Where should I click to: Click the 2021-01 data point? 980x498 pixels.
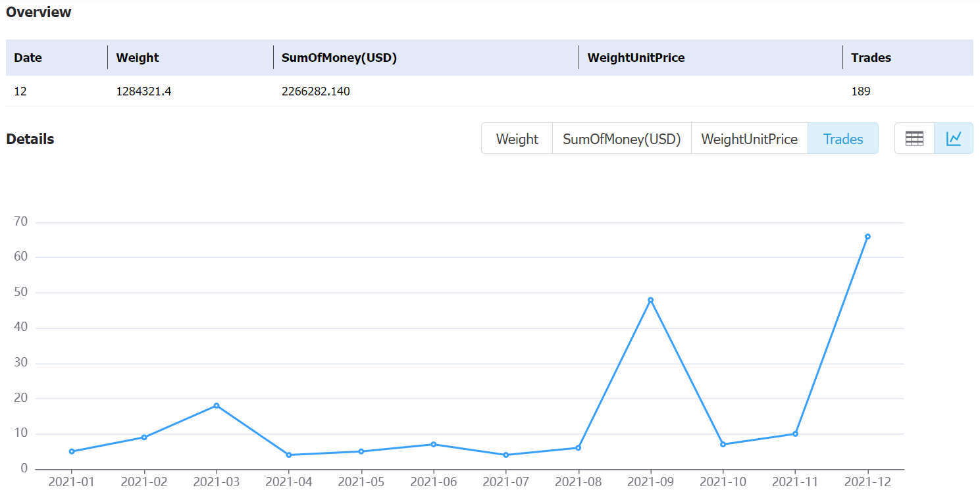pyautogui.click(x=72, y=451)
